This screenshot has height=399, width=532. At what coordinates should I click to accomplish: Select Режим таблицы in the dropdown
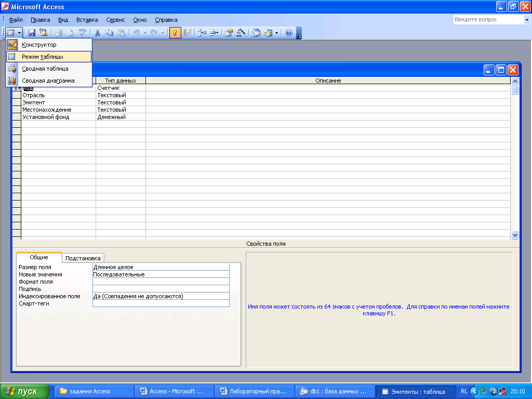point(49,57)
